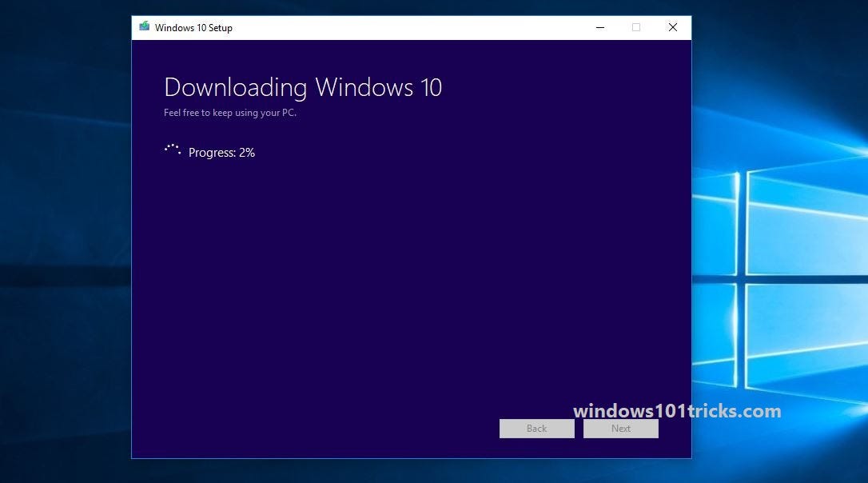Viewport: 868px width, 483px height.
Task: Click the greyed-out Next button
Action: click(620, 428)
